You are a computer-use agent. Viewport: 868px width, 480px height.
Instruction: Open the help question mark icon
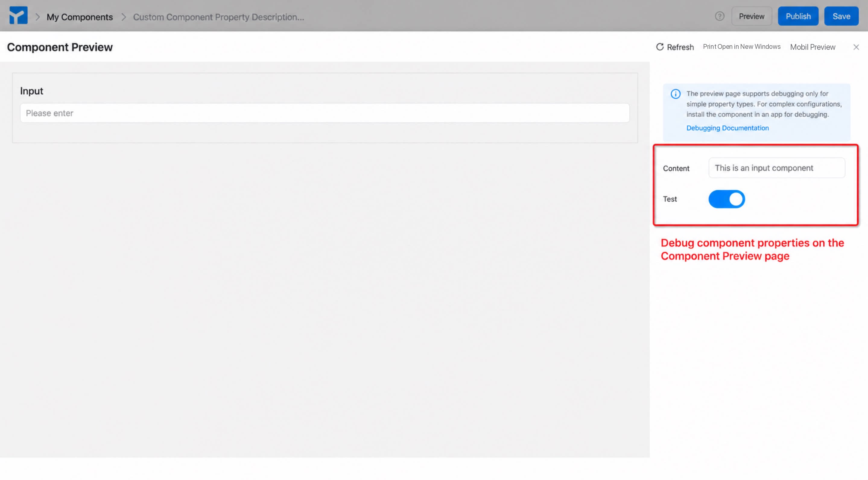coord(719,16)
